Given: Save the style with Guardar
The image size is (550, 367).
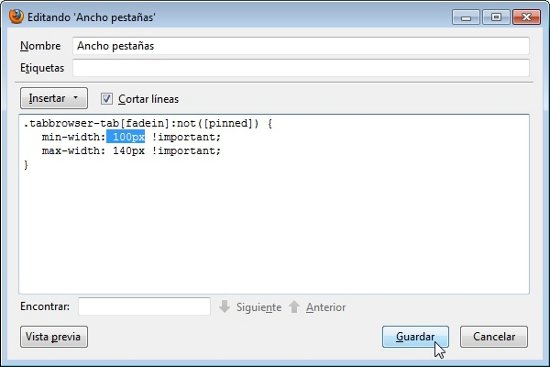Looking at the screenshot, I should coord(415,337).
